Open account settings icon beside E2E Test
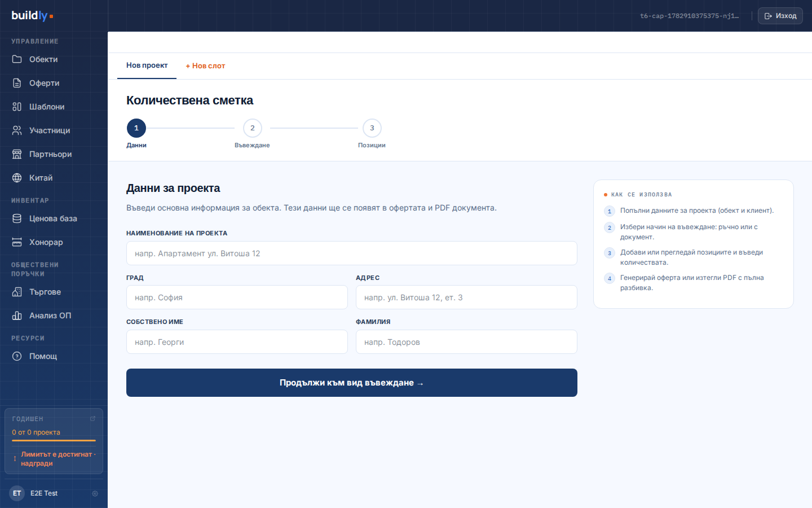The image size is (812, 508). [95, 493]
